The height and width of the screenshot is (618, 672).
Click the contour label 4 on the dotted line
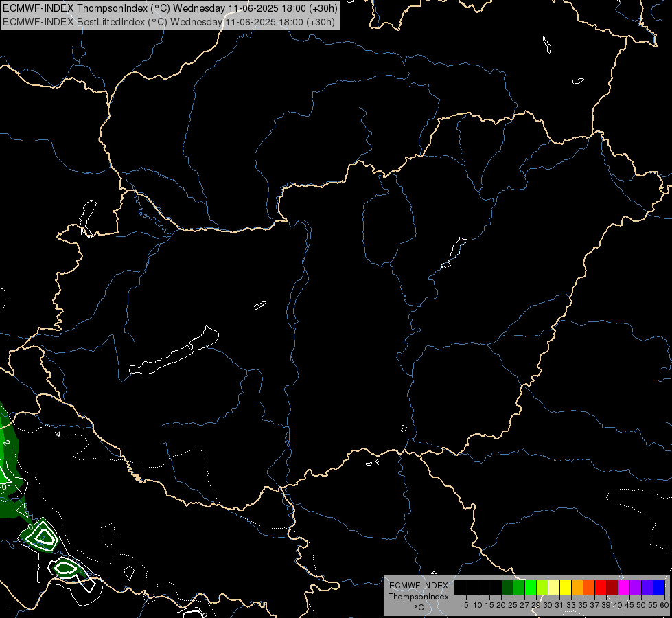click(58, 435)
